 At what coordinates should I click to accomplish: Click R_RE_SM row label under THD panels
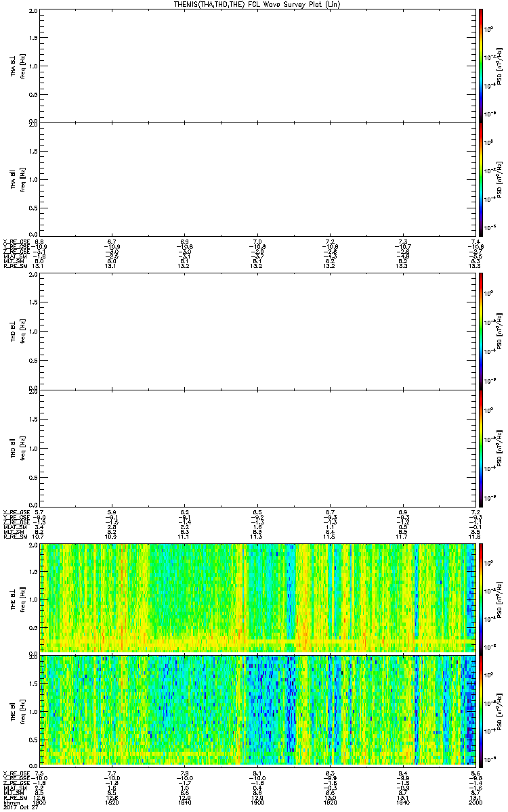[x=15, y=536]
